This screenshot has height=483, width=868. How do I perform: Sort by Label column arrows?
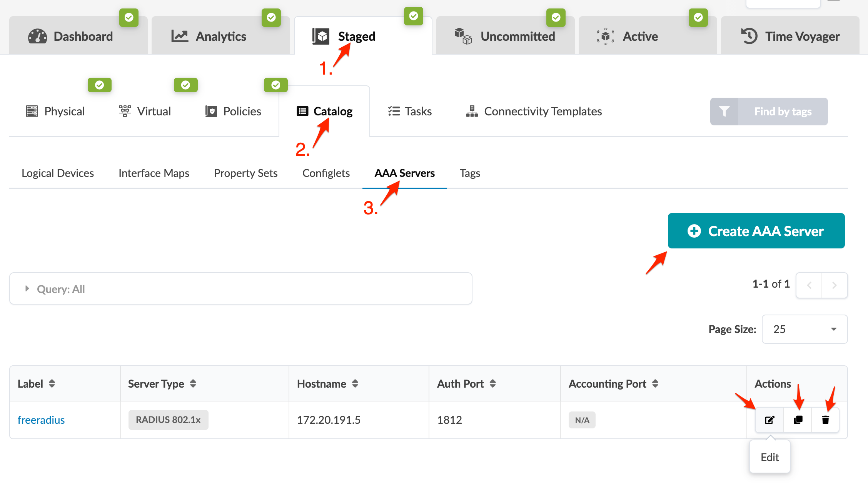point(52,384)
